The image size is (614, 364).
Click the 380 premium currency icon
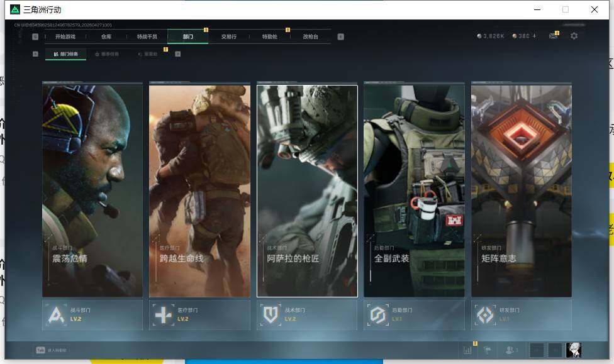coord(515,36)
